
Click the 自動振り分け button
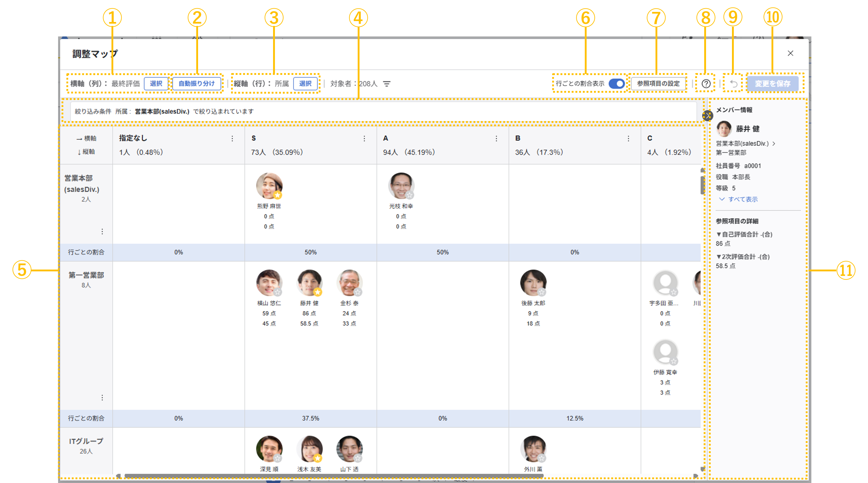coord(196,84)
